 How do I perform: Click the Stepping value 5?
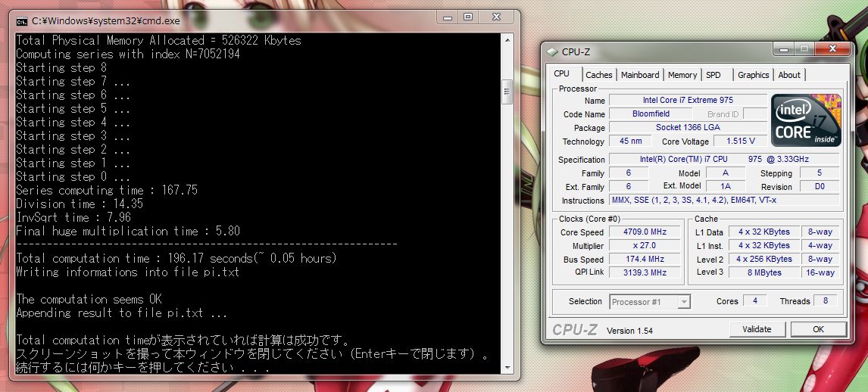820,173
